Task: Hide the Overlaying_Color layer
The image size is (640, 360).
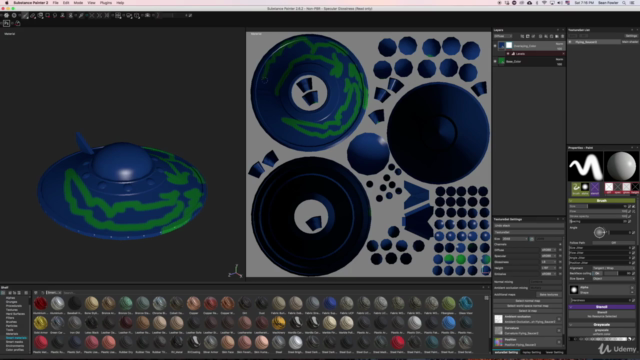Action: [495, 46]
